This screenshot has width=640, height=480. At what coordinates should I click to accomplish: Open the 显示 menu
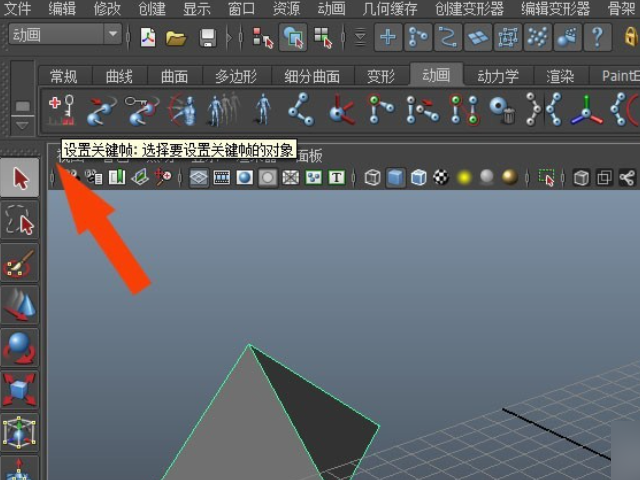click(197, 9)
